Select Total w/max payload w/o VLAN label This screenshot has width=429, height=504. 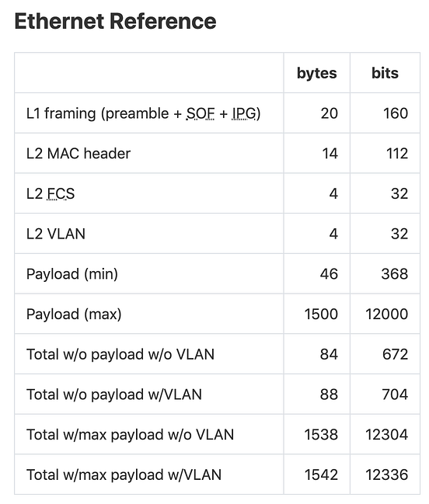(x=131, y=435)
